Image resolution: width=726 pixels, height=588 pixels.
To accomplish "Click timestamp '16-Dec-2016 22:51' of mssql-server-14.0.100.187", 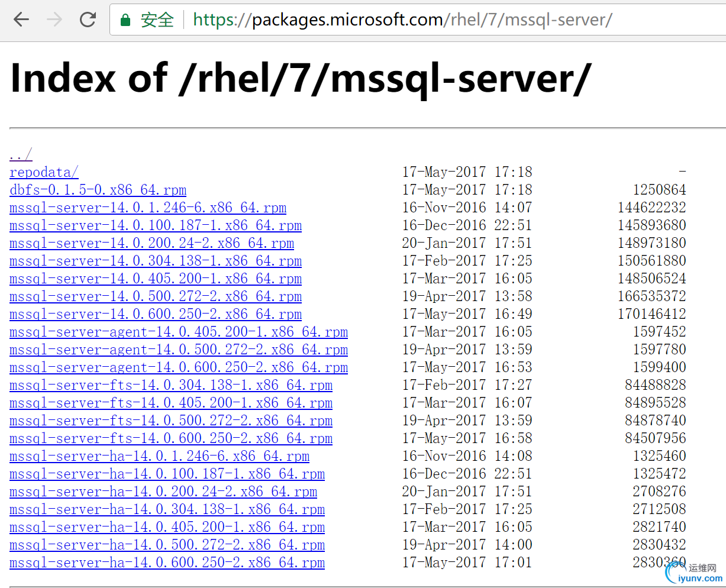I will point(467,225).
